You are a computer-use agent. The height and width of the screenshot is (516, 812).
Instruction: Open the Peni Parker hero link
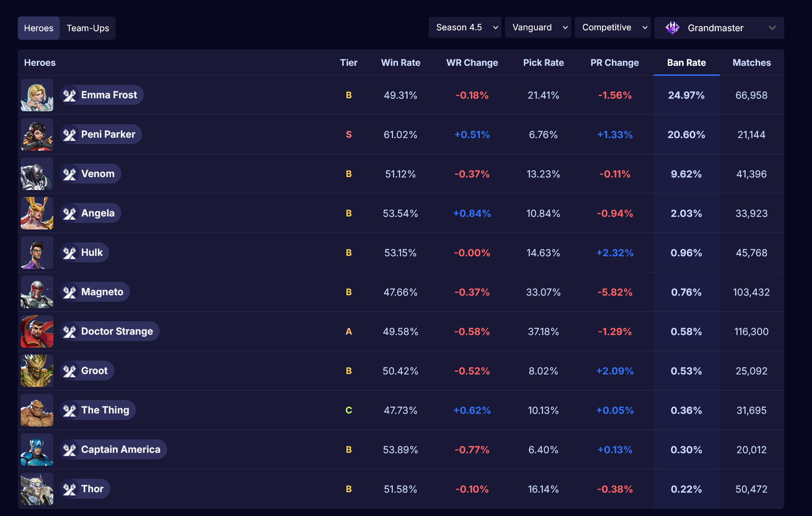coord(101,135)
